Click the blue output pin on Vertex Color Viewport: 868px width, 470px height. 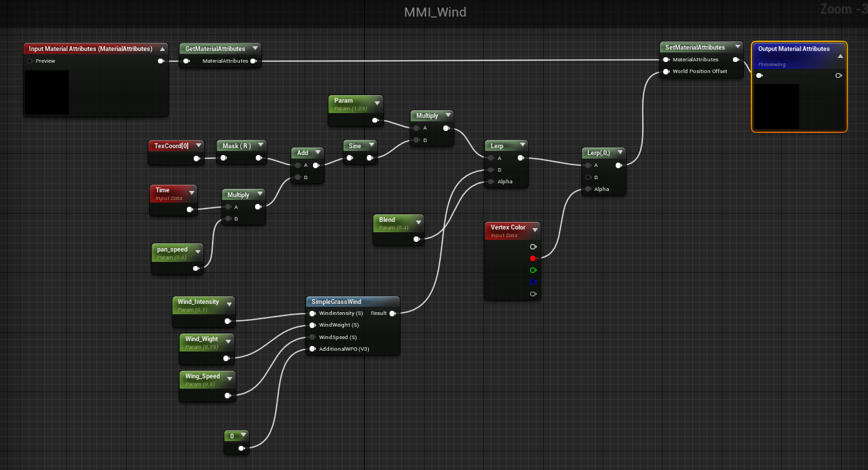click(x=533, y=282)
